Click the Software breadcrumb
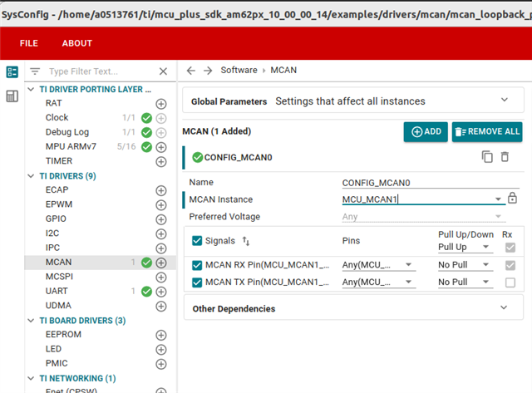The height and width of the screenshot is (393, 532). pos(239,70)
